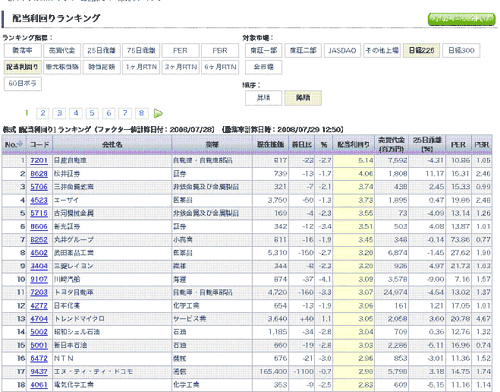Open stock code 6472 link
This screenshot has width=500, height=392.
click(39, 359)
